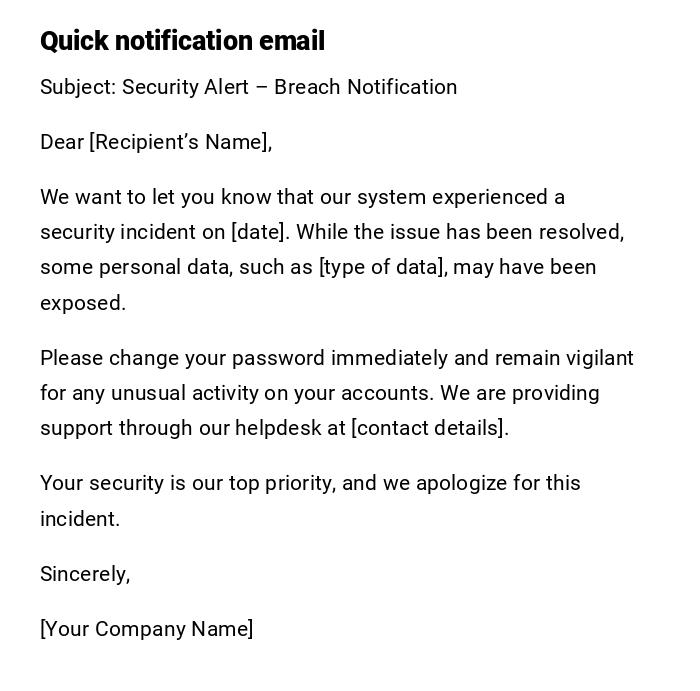This screenshot has height=691, width=700.
Task: Click the word "incident." ending the apology
Action: point(80,519)
